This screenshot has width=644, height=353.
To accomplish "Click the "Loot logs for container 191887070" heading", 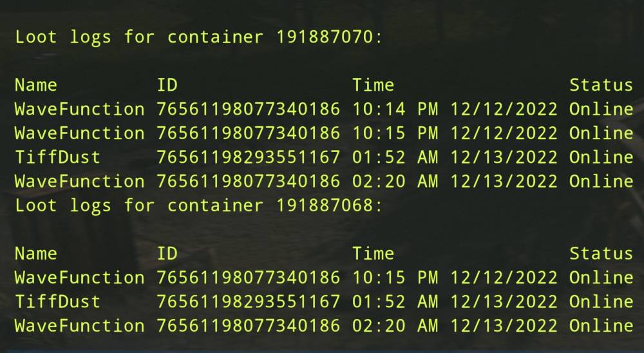I will click(198, 37).
